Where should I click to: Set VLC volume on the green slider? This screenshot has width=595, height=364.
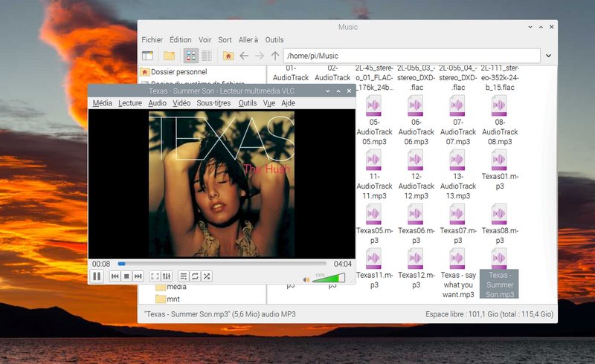click(x=329, y=278)
